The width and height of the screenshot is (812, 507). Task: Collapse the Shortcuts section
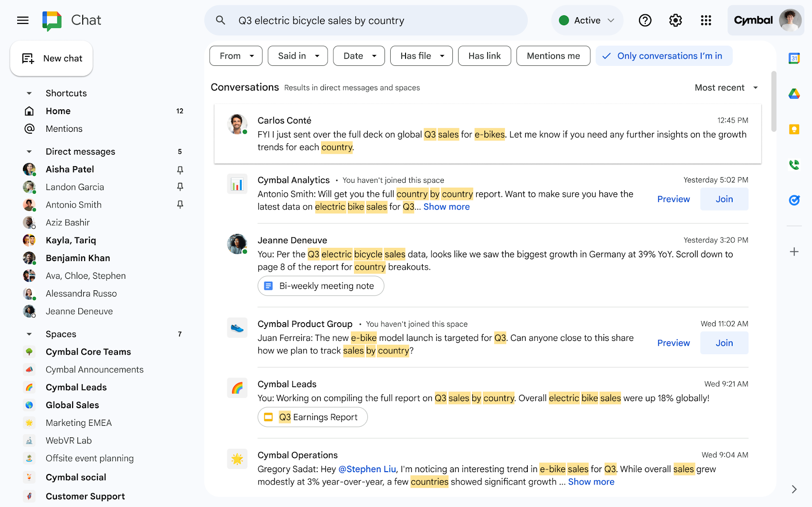pos(29,93)
